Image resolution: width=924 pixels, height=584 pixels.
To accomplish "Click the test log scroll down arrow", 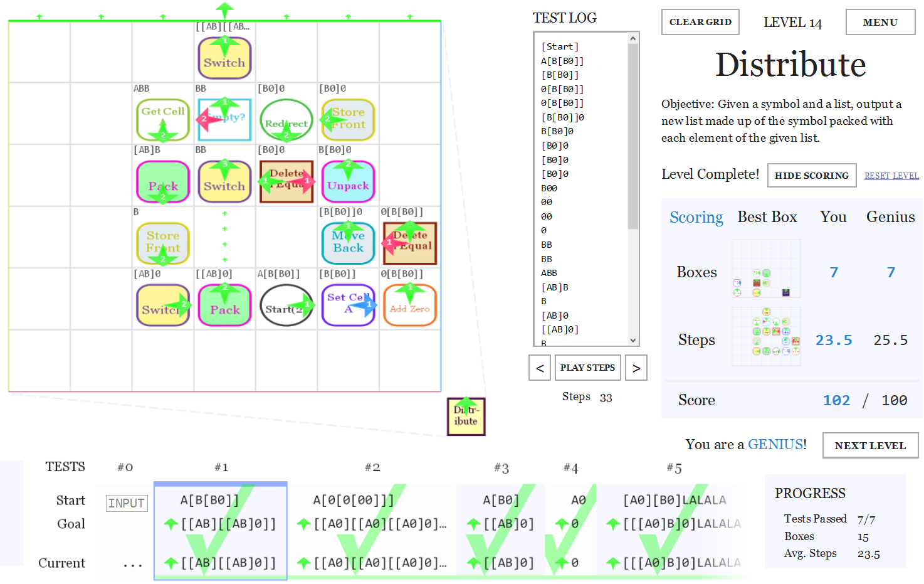I will (633, 341).
